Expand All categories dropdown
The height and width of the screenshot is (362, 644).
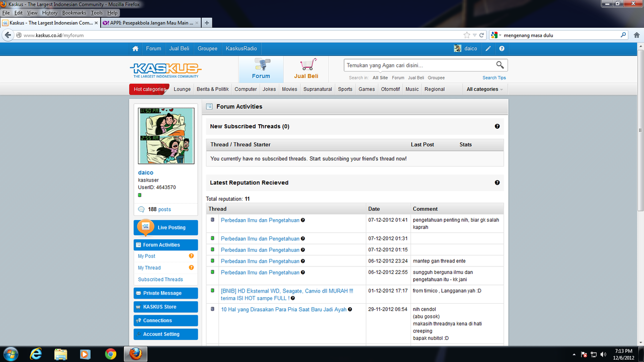(485, 89)
